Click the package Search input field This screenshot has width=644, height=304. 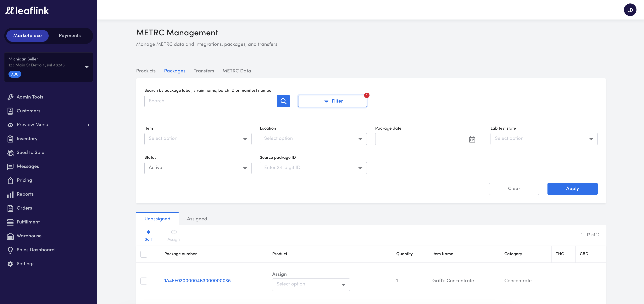pos(211,101)
